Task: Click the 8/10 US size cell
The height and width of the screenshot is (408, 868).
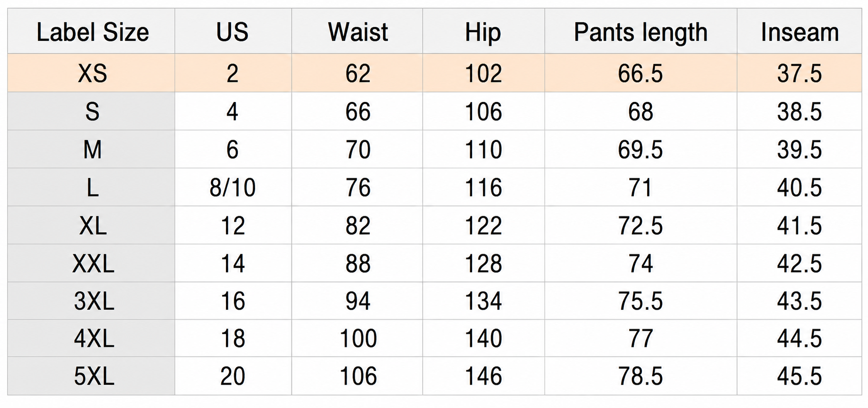Action: (x=233, y=187)
